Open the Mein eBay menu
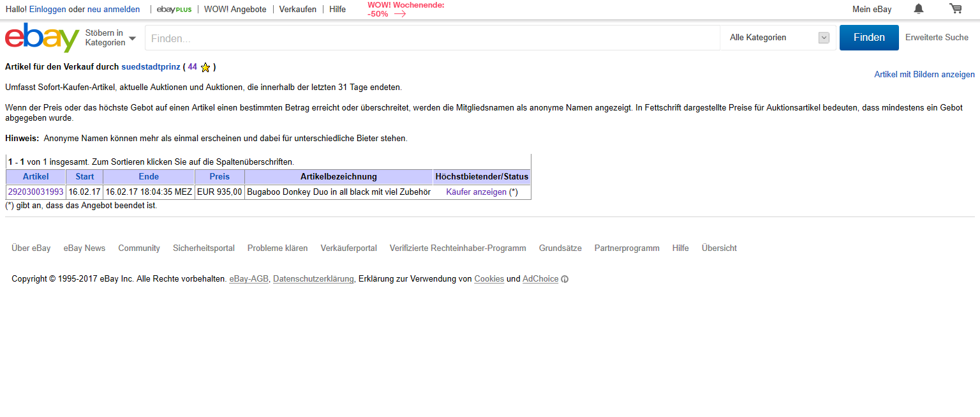The width and height of the screenshot is (980, 417). 872,10
